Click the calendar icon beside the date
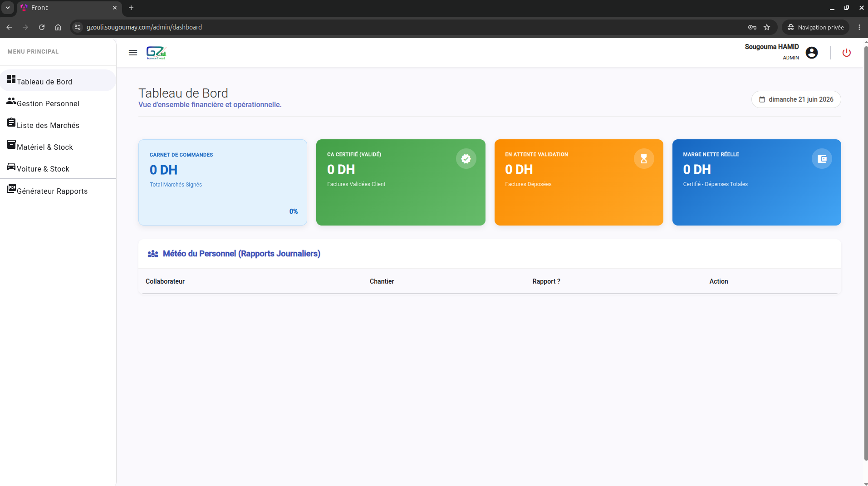The height and width of the screenshot is (486, 868). click(762, 99)
